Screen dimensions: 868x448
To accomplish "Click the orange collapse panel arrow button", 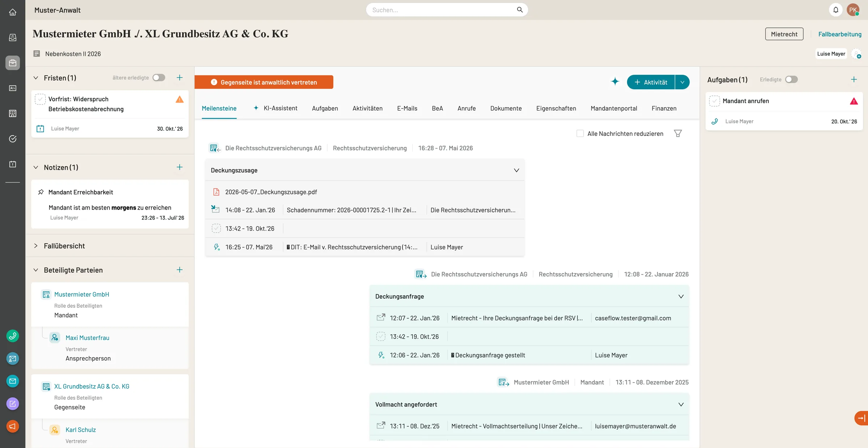I will point(861,418).
